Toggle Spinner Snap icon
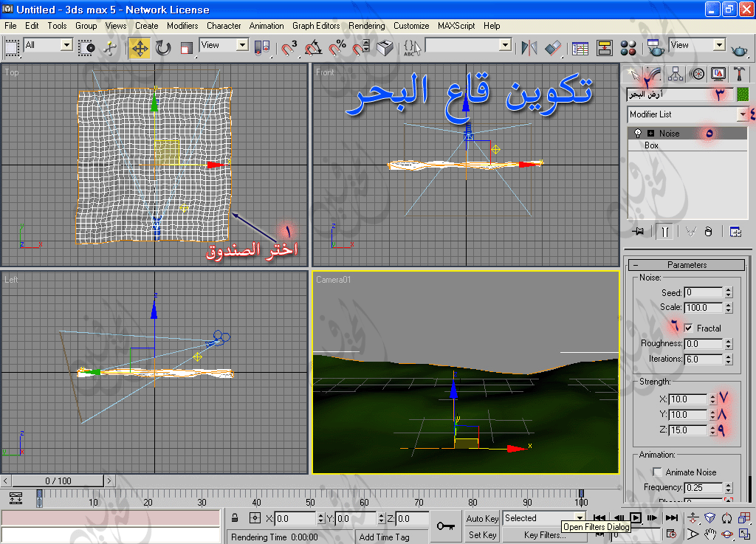Image resolution: width=756 pixels, height=544 pixels. click(x=360, y=48)
